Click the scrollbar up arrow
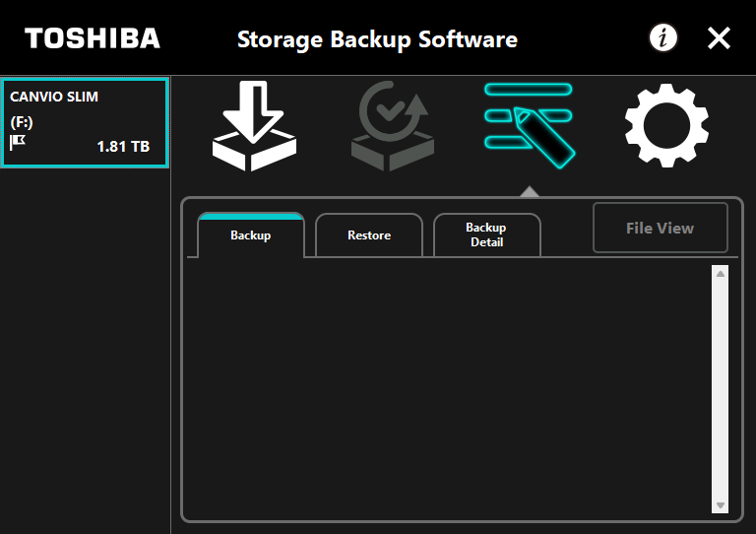The image size is (756, 534). (x=721, y=274)
